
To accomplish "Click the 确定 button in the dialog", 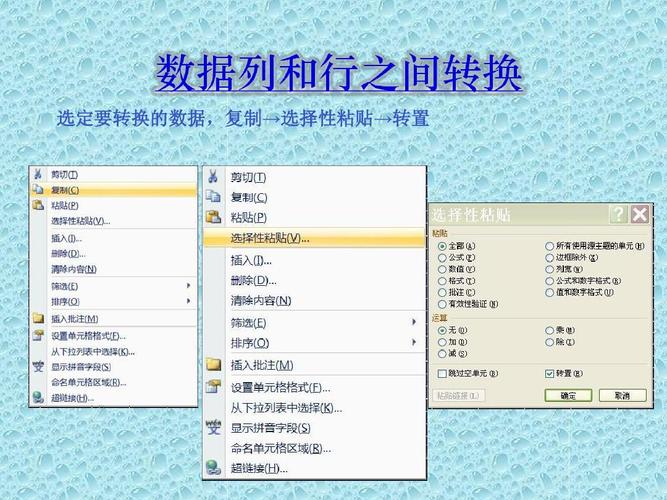I will pyautogui.click(x=568, y=395).
